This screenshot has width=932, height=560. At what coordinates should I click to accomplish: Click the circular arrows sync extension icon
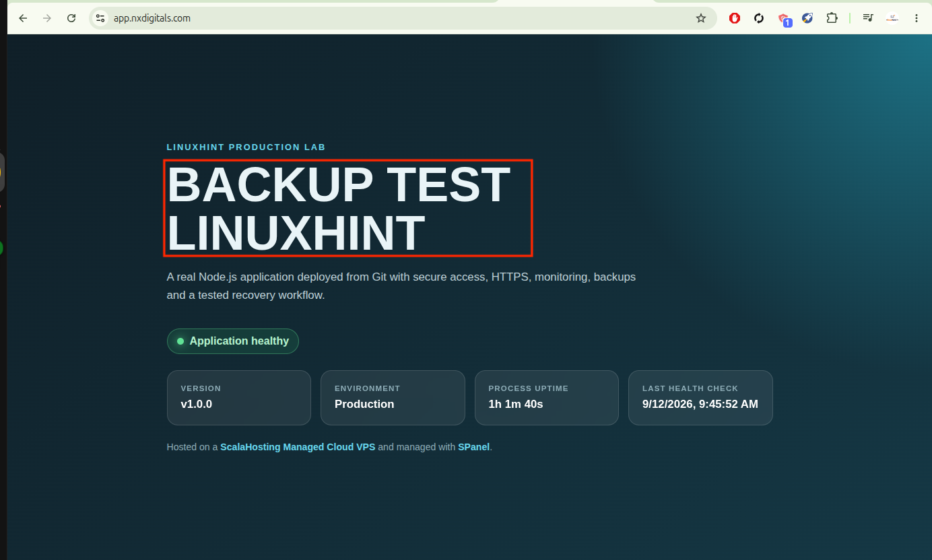click(759, 18)
